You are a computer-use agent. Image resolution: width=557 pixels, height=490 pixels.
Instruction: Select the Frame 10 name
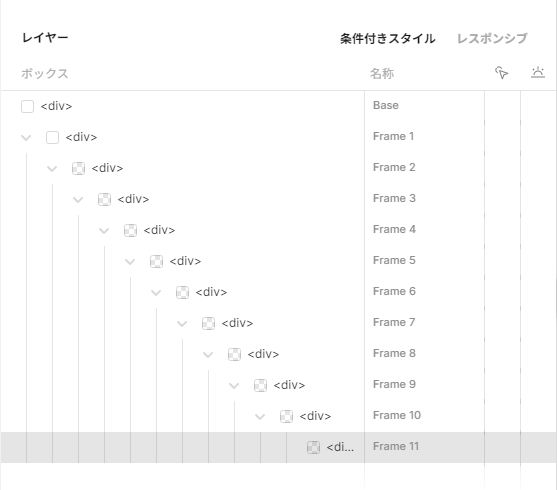click(x=397, y=415)
